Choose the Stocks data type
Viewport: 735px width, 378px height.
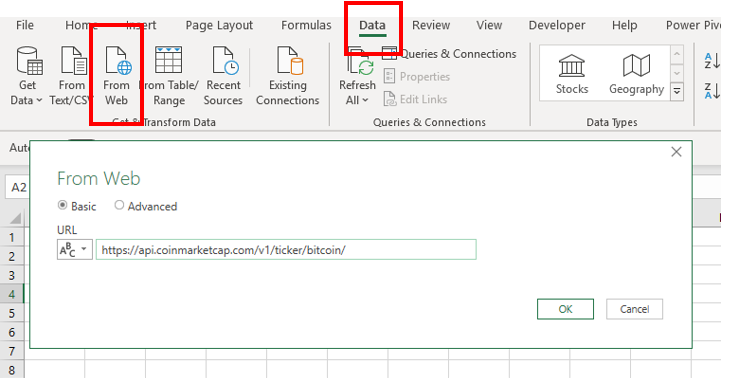tap(572, 74)
